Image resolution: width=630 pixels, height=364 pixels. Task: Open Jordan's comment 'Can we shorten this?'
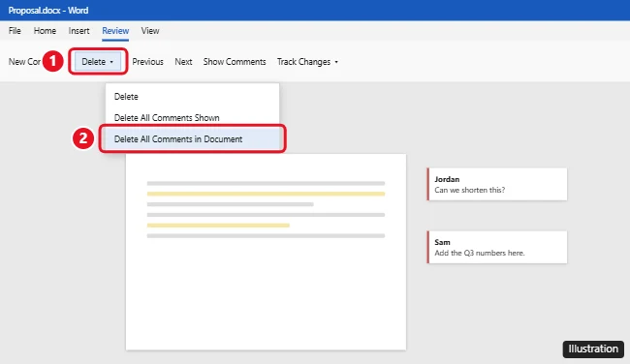coord(497,184)
